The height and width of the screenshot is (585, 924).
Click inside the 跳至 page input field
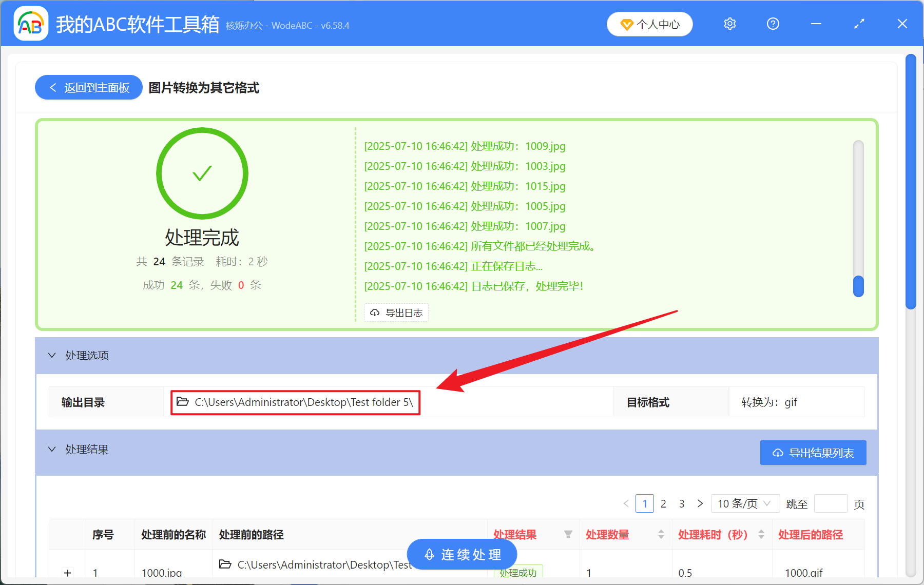coord(831,503)
